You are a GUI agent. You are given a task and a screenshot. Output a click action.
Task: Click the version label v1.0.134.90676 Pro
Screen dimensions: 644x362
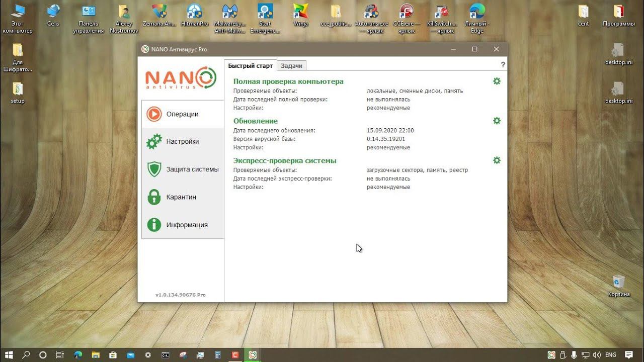pyautogui.click(x=181, y=295)
